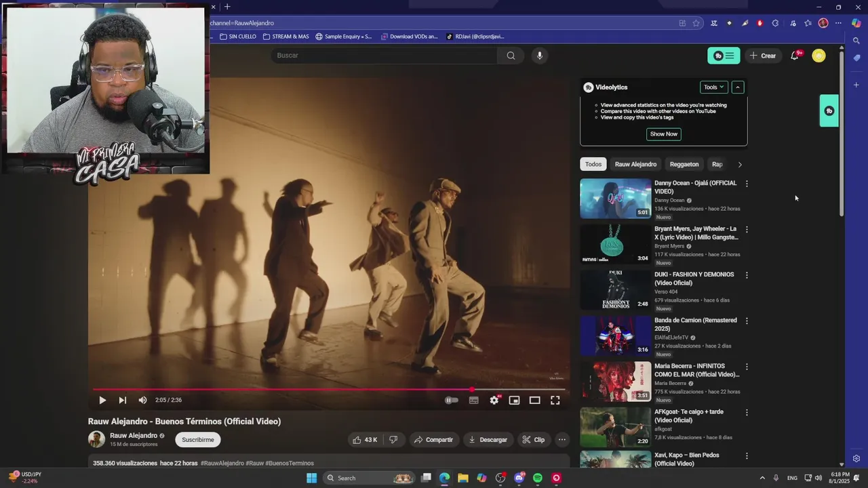The image size is (868, 488).
Task: Create a Clip of this video
Action: (533, 440)
